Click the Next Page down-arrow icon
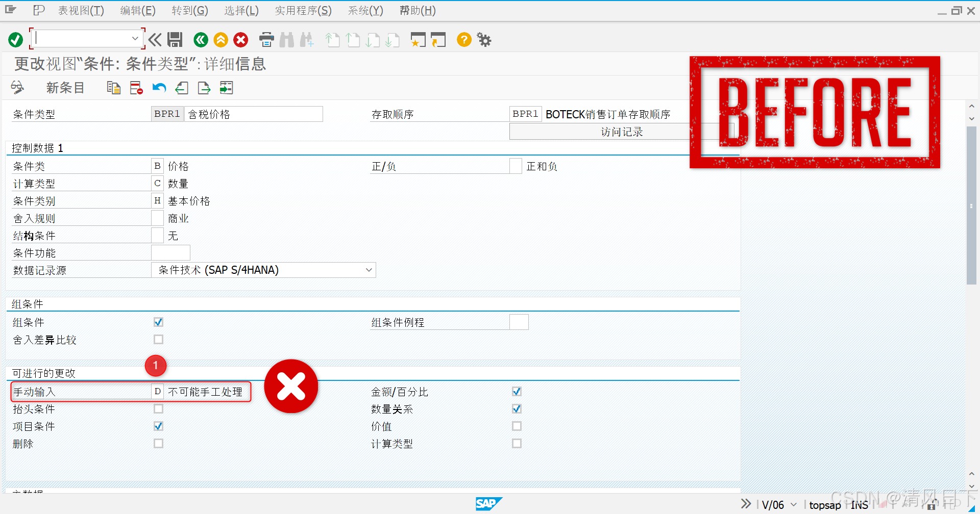This screenshot has width=980, height=514. [x=373, y=40]
